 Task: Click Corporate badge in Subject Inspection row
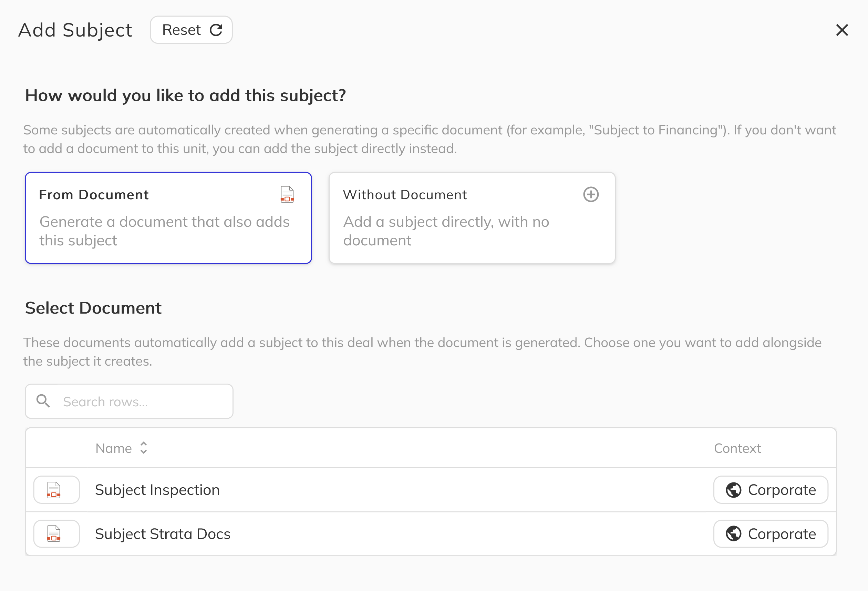click(x=771, y=490)
